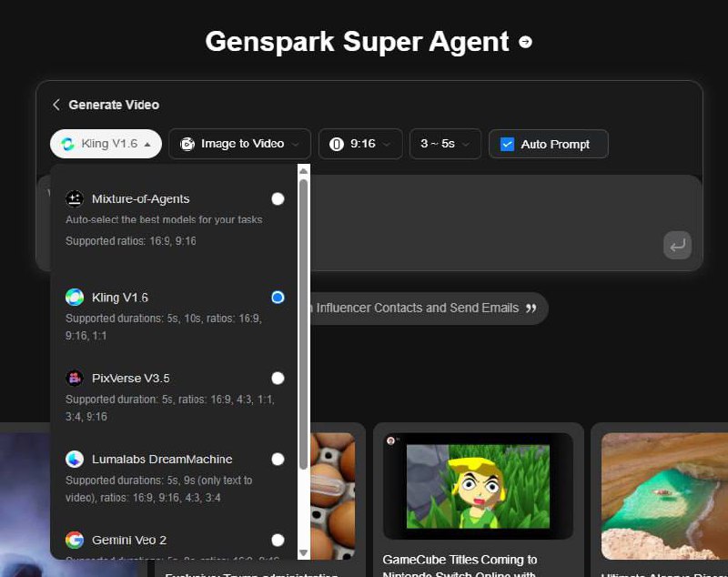
Task: Choose the Kling V1.6 option label in list
Action: coord(120,298)
